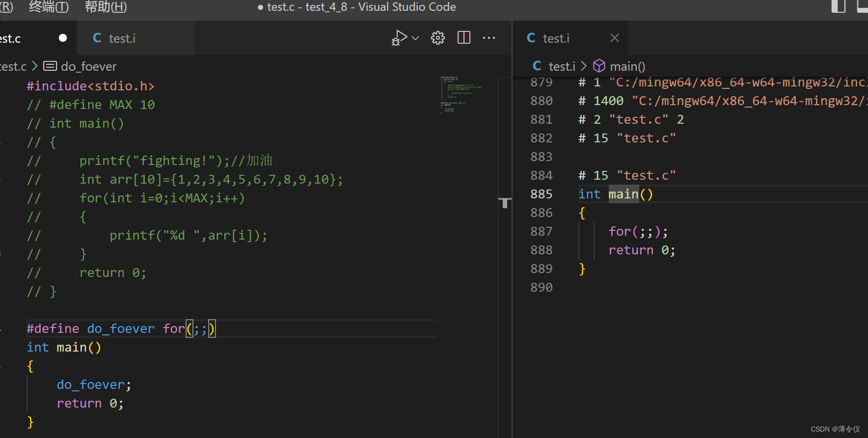Click 'return 0;' on line 888
This screenshot has width=868, height=438.
coord(642,250)
